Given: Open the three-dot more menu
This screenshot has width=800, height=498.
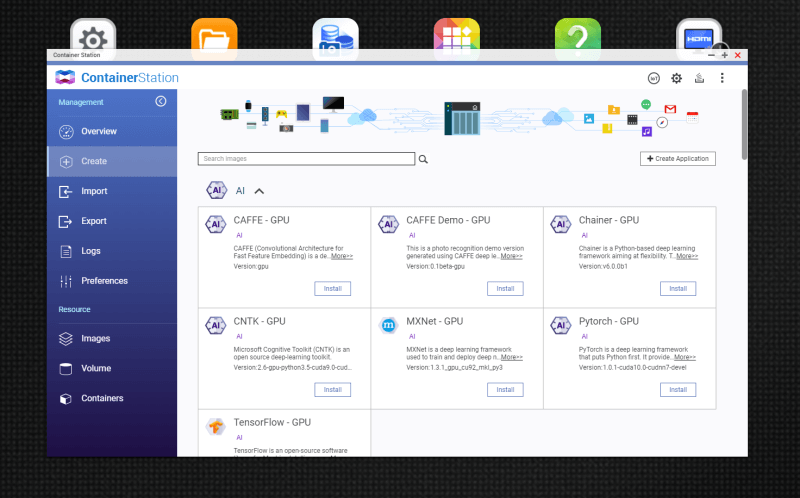Looking at the screenshot, I should pos(722,78).
